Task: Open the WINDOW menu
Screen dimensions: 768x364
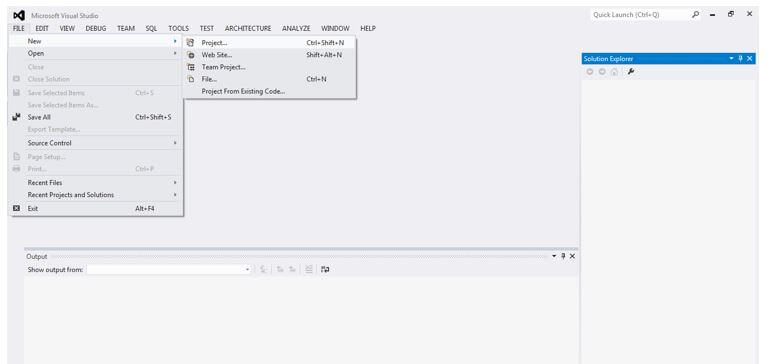Action: click(x=335, y=28)
